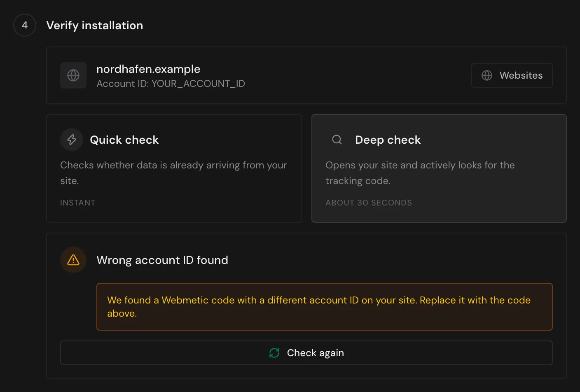This screenshot has height=392, width=580.
Task: Click the globe icon inside Websites button
Action: pos(487,75)
